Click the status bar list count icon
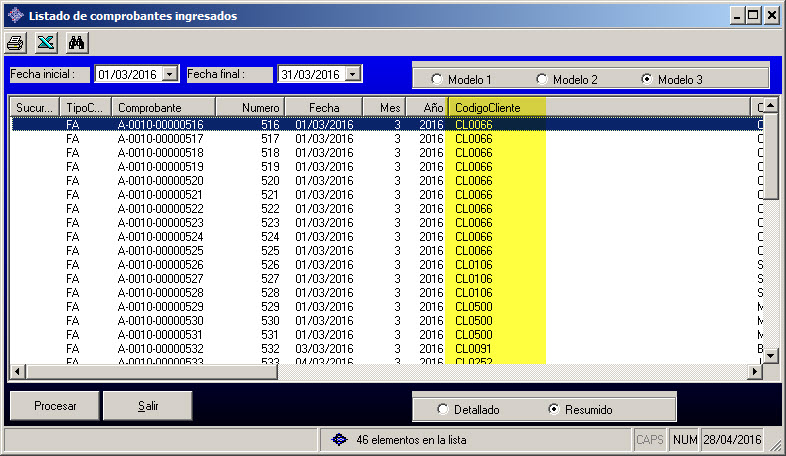This screenshot has height=456, width=786. [x=339, y=439]
